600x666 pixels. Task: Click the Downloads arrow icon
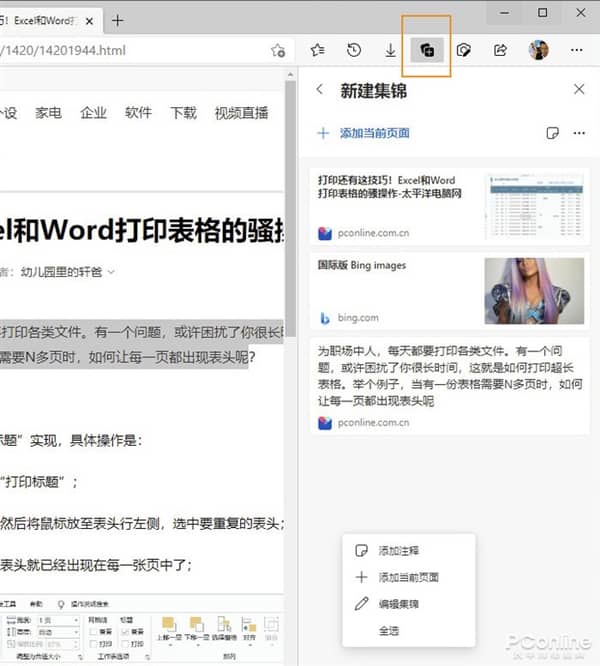(x=390, y=50)
